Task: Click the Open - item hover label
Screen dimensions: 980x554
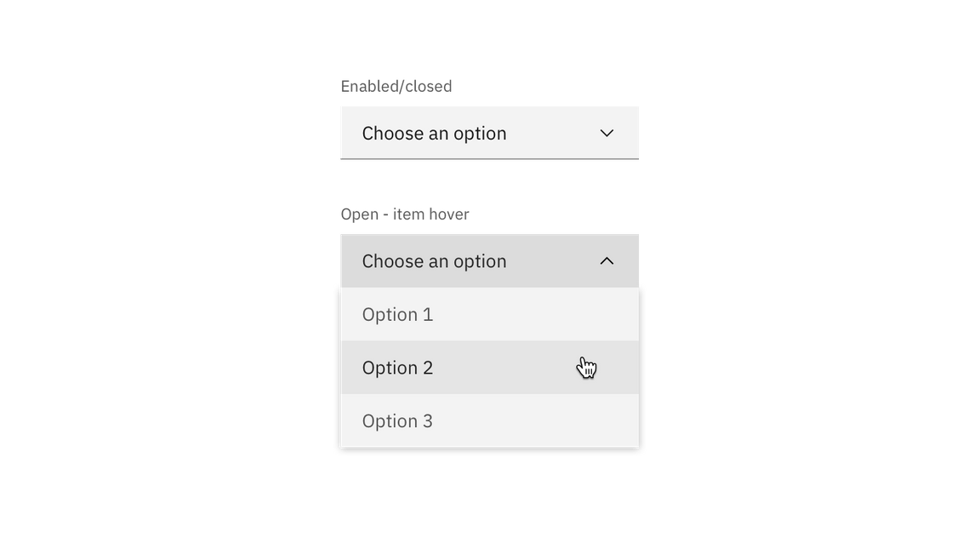Action: [405, 214]
